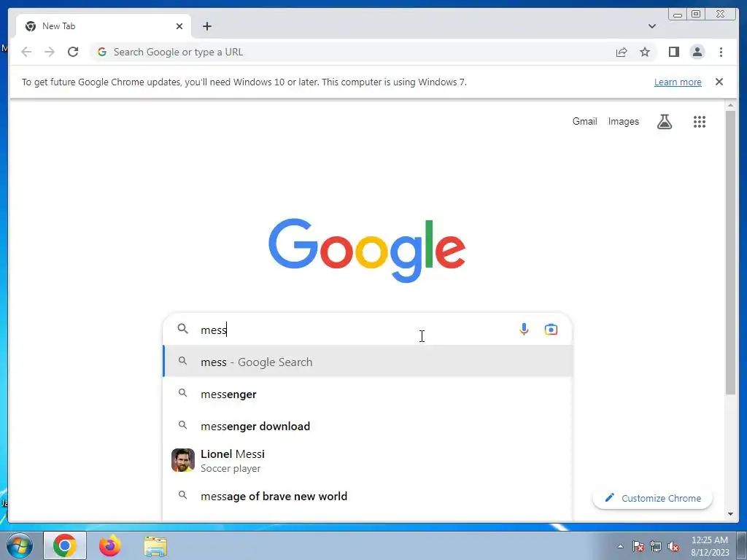Image resolution: width=747 pixels, height=560 pixels.
Task: Click the muted volume tray icon
Action: click(x=673, y=547)
